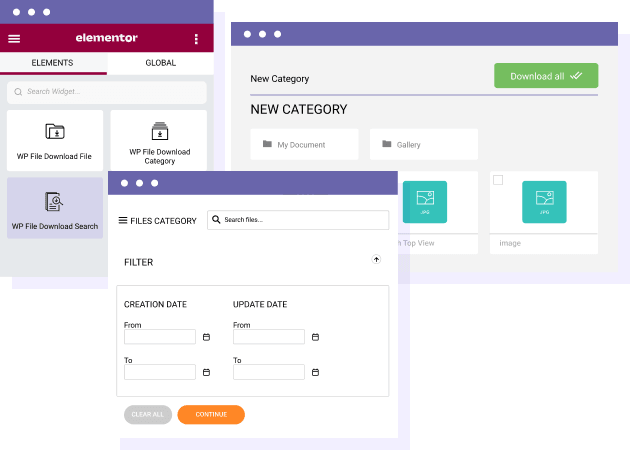Screen dimensions: 630x450
Task: Open the Gallery folder
Action: [423, 145]
